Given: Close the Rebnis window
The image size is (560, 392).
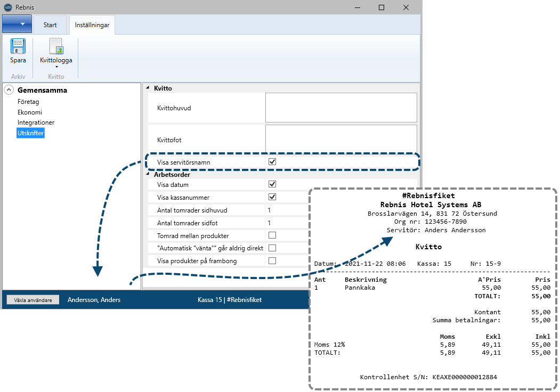Looking at the screenshot, I should pos(406,7).
